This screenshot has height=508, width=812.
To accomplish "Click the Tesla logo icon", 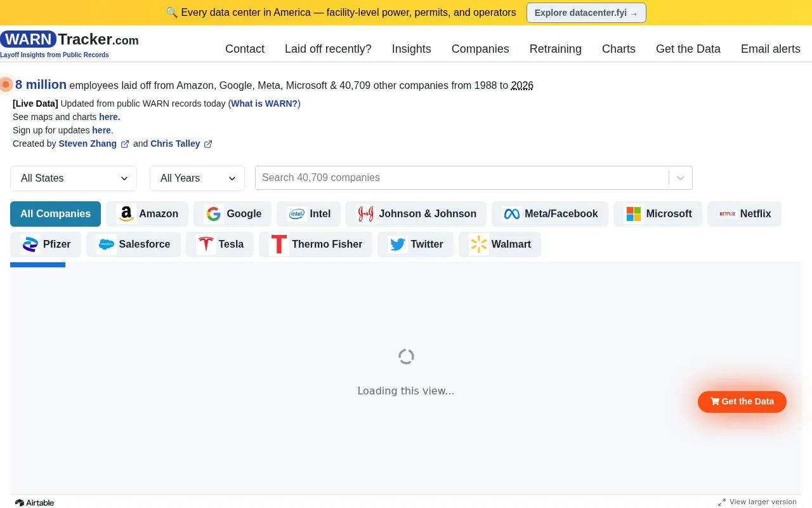I will point(206,244).
